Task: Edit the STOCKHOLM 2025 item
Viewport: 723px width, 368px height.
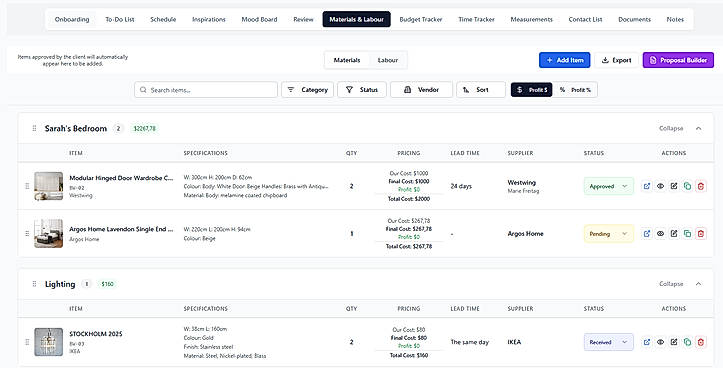Action: [x=674, y=342]
